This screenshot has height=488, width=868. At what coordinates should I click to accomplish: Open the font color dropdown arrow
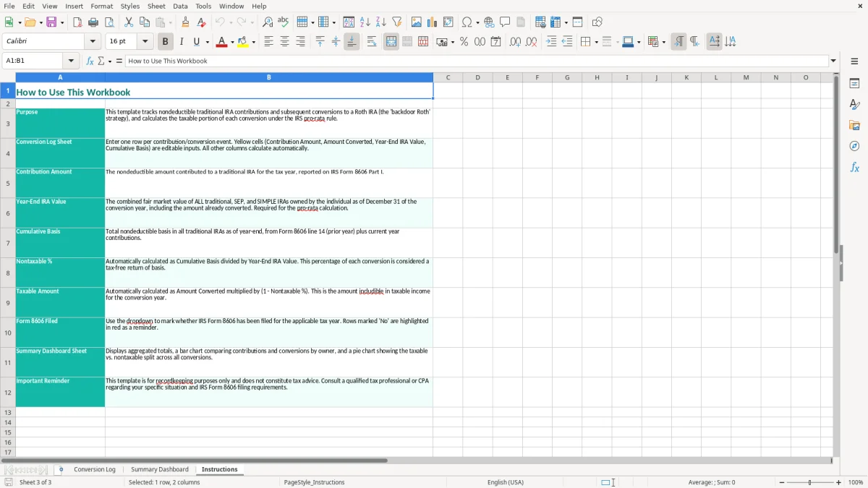coord(231,42)
